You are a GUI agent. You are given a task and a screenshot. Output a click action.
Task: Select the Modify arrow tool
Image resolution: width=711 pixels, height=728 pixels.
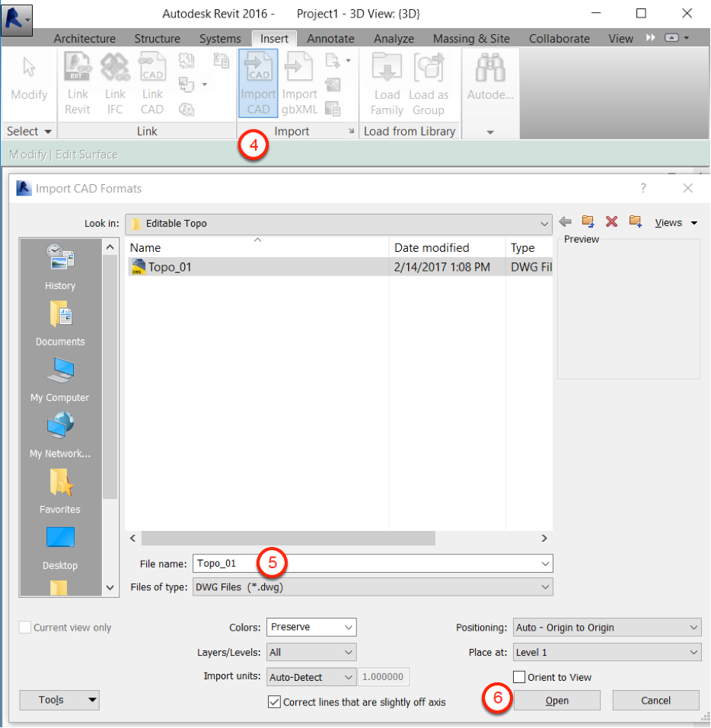29,68
